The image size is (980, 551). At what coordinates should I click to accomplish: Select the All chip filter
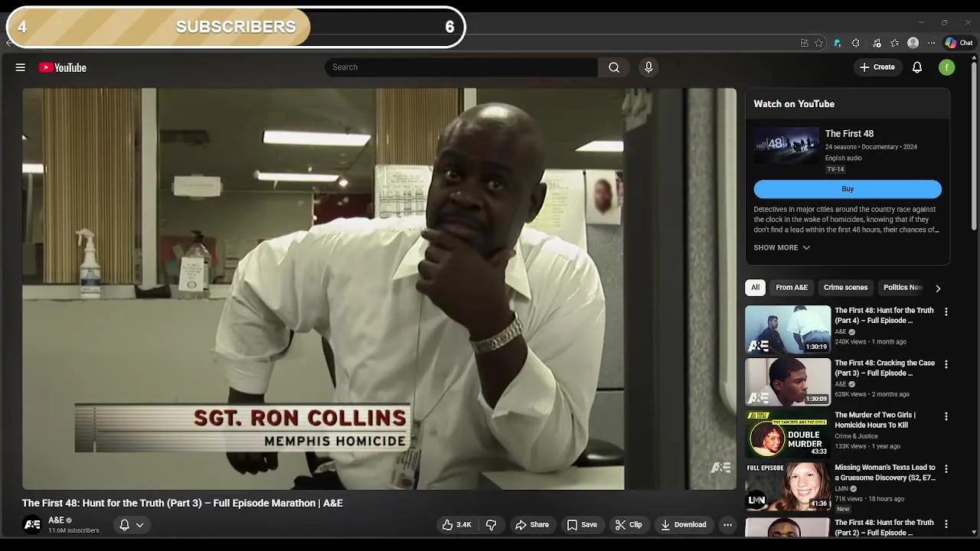[x=755, y=288]
